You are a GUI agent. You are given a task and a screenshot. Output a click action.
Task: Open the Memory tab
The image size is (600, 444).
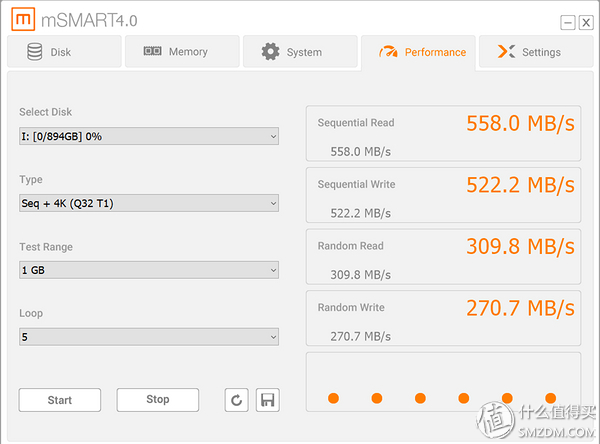click(182, 52)
